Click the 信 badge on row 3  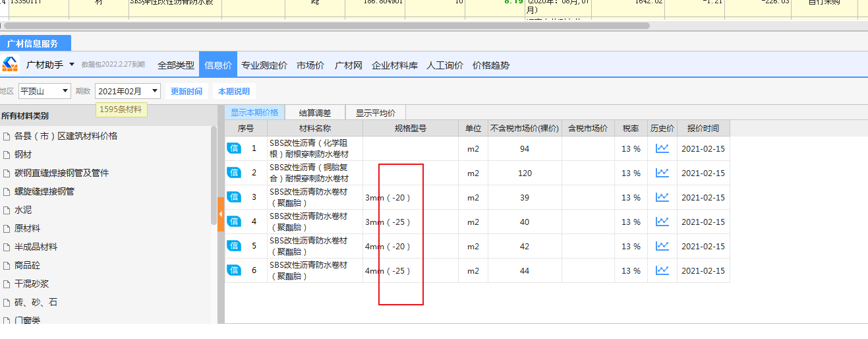pos(234,197)
